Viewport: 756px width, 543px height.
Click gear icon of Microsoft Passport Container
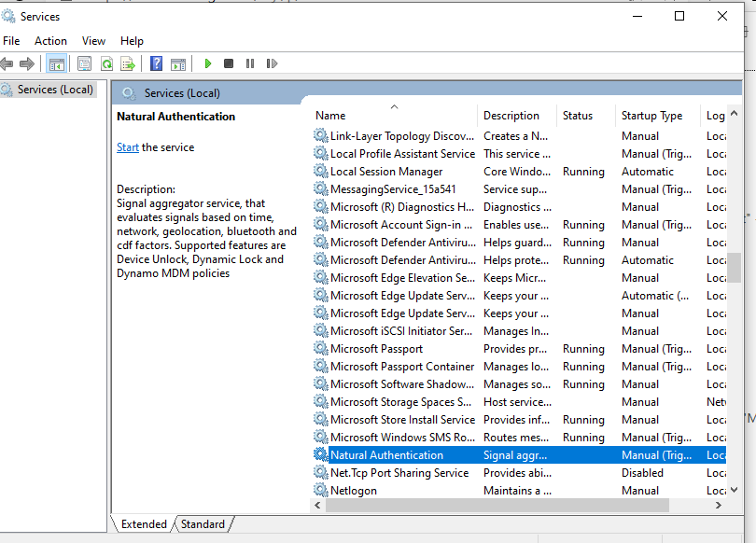pyautogui.click(x=321, y=366)
